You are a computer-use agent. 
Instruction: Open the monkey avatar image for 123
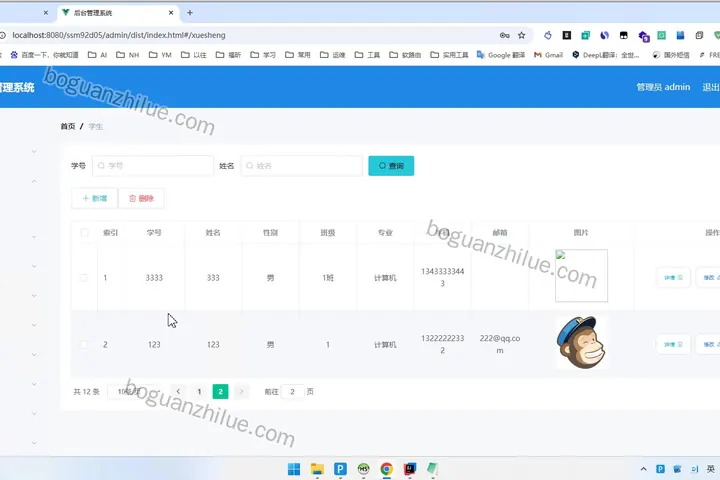pyautogui.click(x=581, y=343)
